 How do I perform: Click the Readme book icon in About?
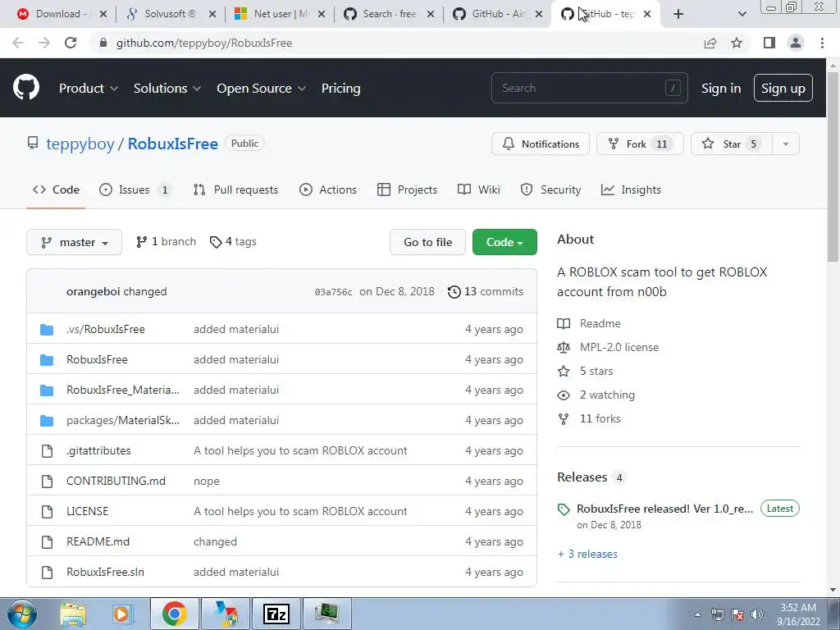(564, 323)
